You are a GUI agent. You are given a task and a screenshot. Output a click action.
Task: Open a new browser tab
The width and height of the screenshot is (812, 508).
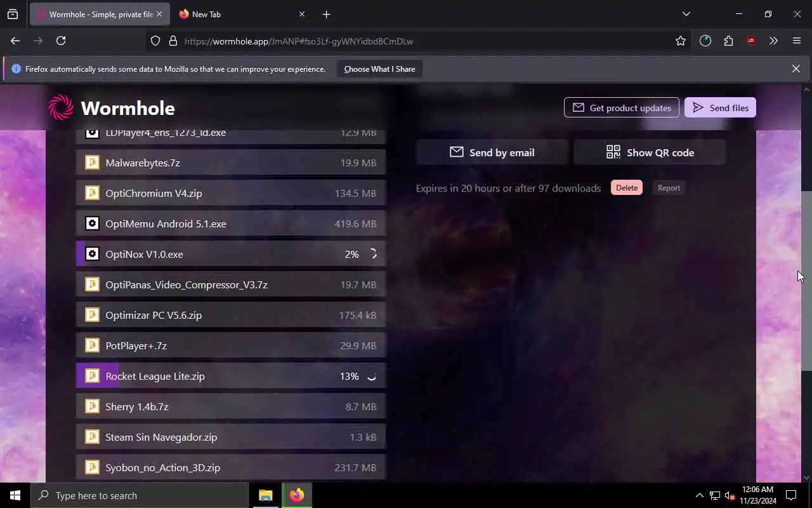(x=326, y=14)
